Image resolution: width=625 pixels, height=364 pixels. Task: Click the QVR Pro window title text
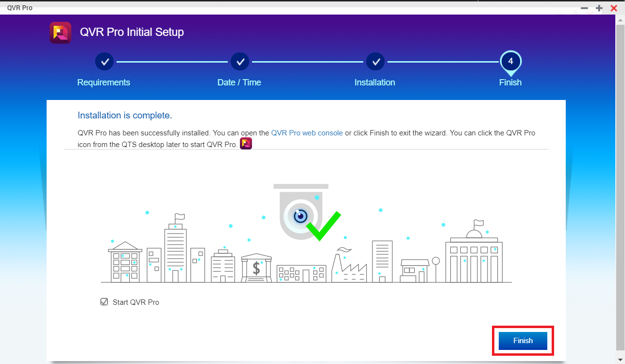(x=20, y=8)
